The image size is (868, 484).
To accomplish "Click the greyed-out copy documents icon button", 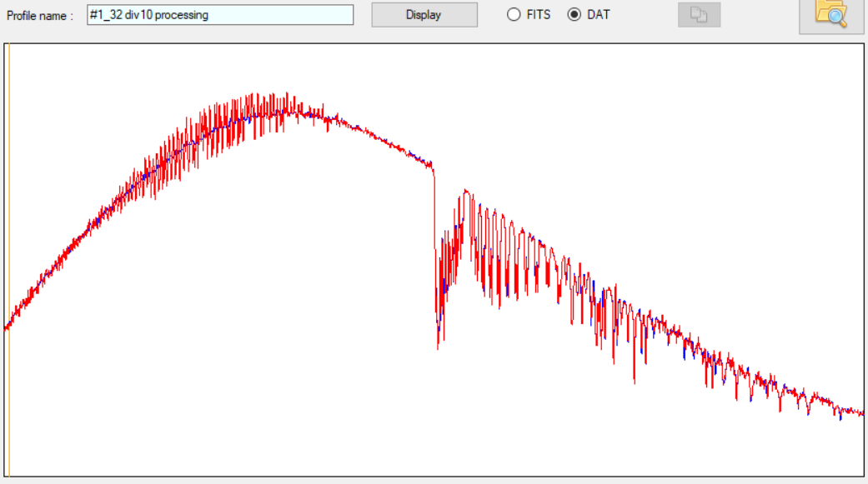I will click(x=700, y=15).
